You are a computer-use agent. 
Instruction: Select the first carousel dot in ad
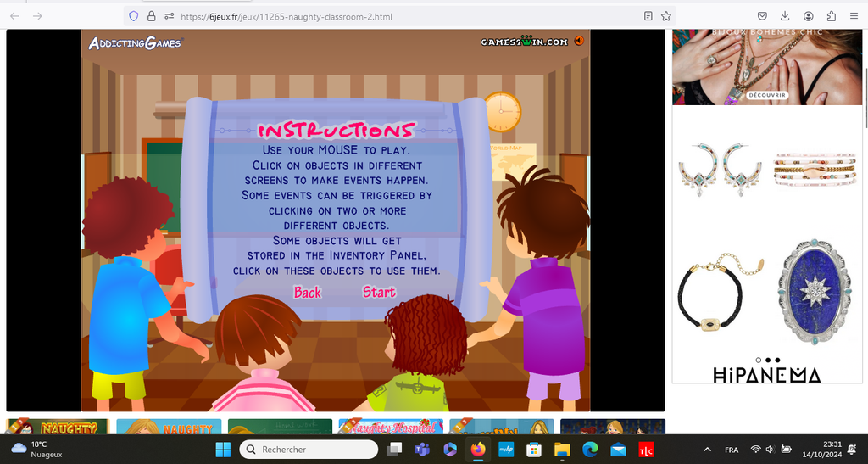(759, 360)
